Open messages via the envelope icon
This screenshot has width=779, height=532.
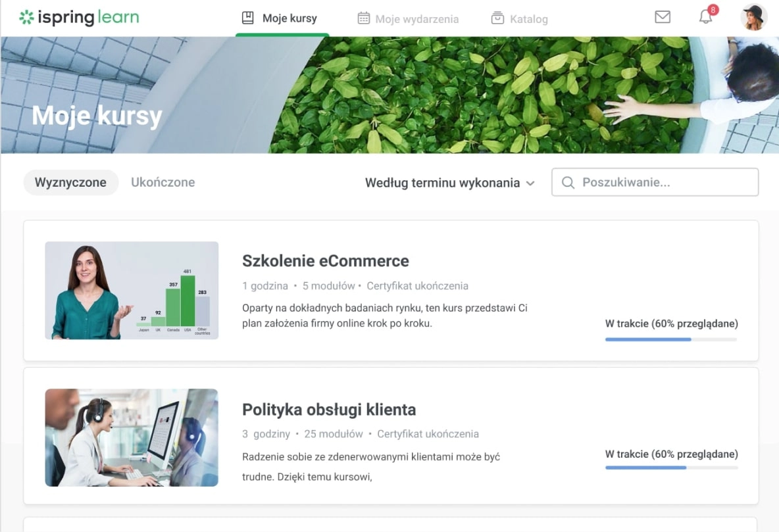tap(663, 17)
